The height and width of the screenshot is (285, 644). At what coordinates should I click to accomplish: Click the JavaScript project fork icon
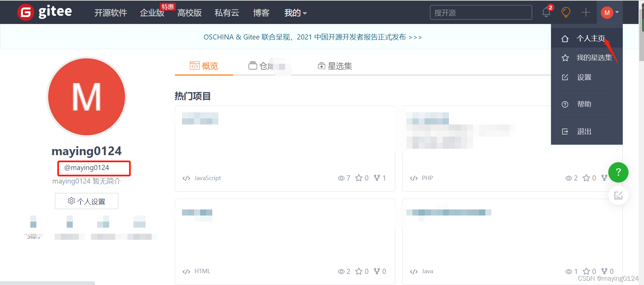377,178
